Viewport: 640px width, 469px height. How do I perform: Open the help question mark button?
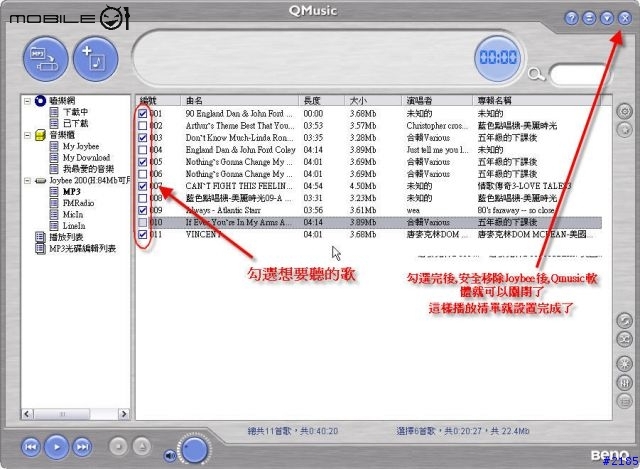click(571, 18)
